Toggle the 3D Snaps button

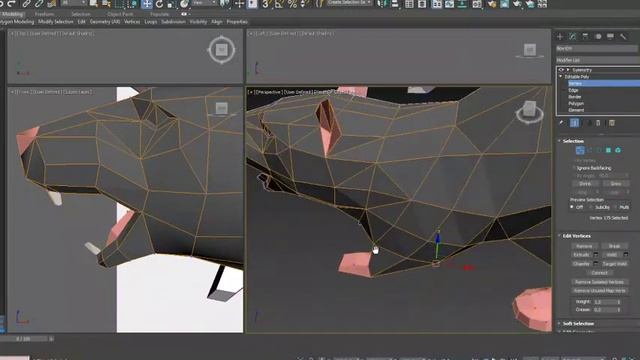click(266, 4)
